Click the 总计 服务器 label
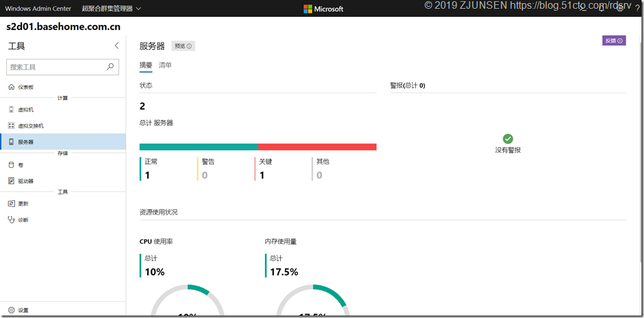The height and width of the screenshot is (318, 644). 156,123
